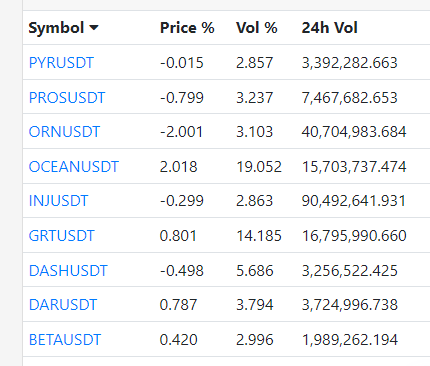430x366 pixels.
Task: Open the ORNUSDT symbol link
Action: click(x=64, y=132)
